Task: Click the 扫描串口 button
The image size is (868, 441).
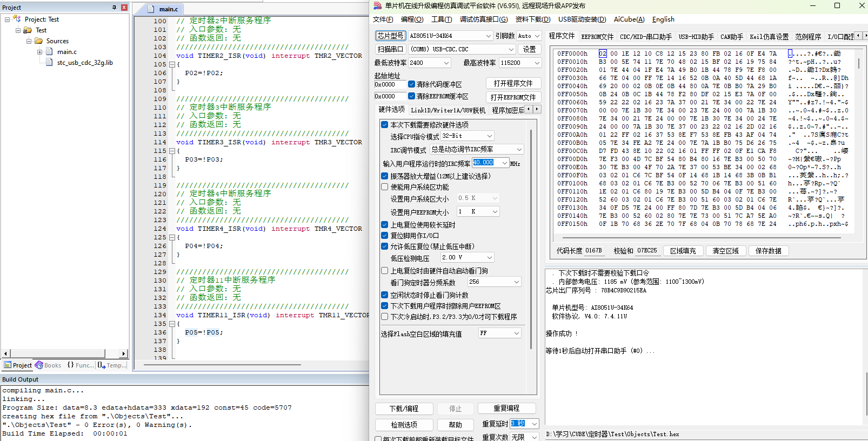Action: point(390,49)
